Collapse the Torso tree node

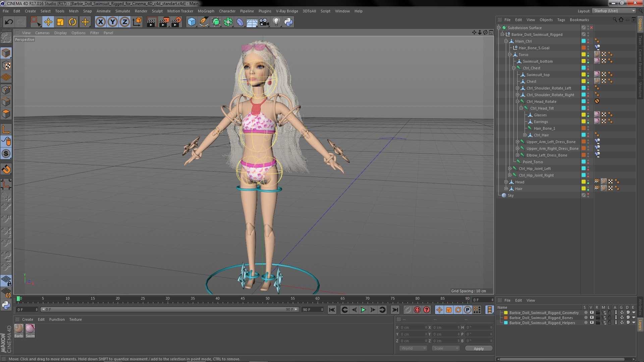509,55
